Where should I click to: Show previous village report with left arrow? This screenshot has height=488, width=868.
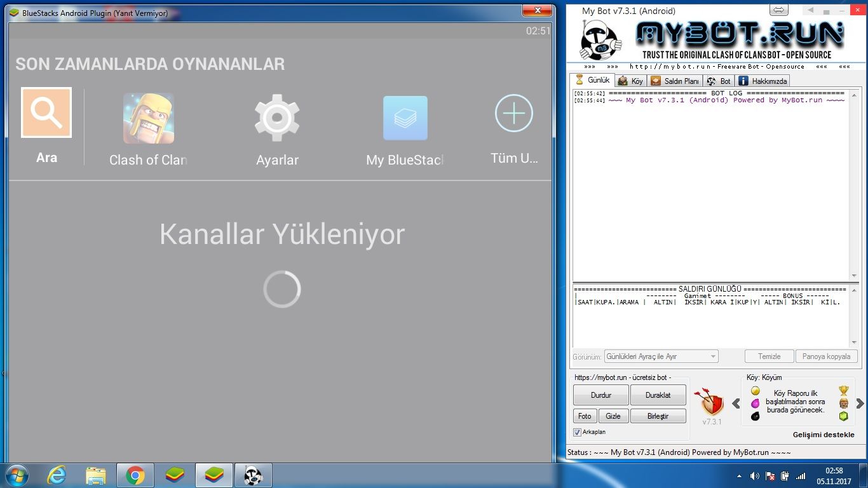pyautogui.click(x=736, y=403)
